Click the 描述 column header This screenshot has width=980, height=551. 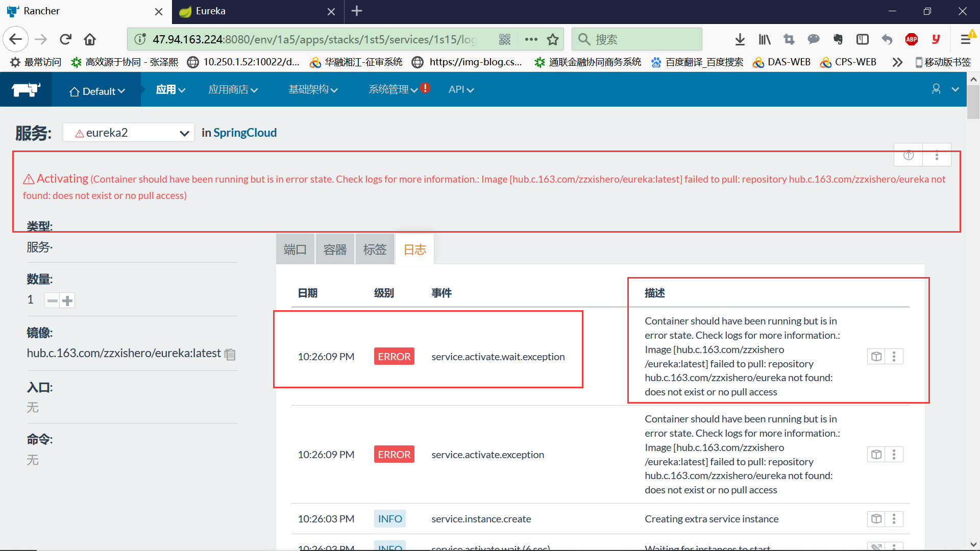coord(655,293)
